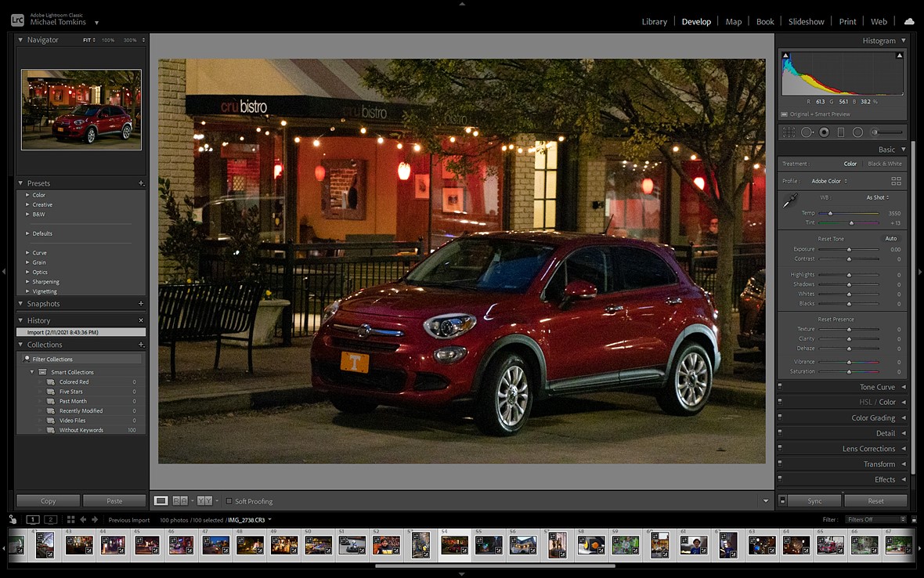Click the Reset button
This screenshot has width=924, height=578.
click(x=875, y=501)
